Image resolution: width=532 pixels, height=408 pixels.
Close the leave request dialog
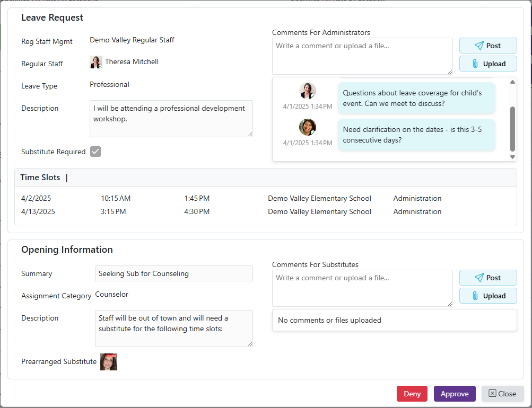[x=502, y=394]
